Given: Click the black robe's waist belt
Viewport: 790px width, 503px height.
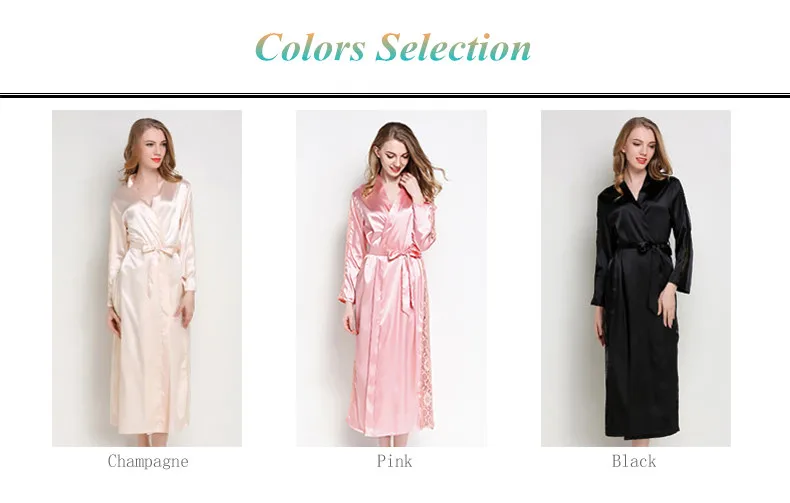Looking at the screenshot, I should tap(642, 248).
